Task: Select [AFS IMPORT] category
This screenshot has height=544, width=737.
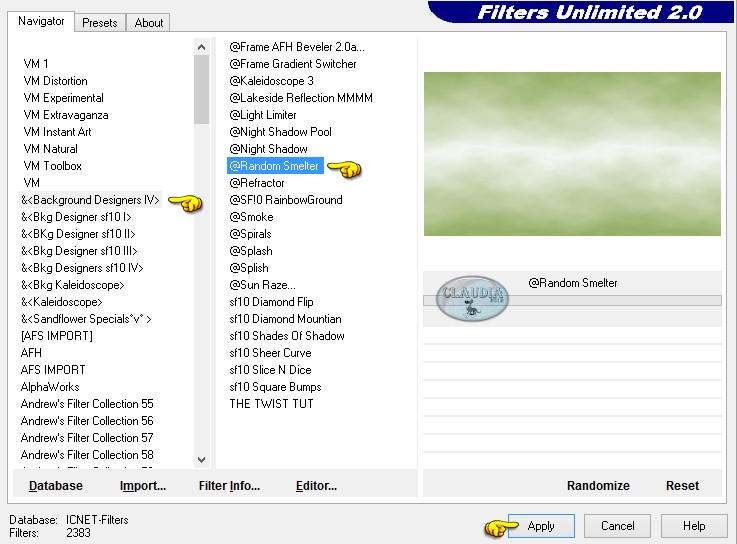Action: click(56, 336)
